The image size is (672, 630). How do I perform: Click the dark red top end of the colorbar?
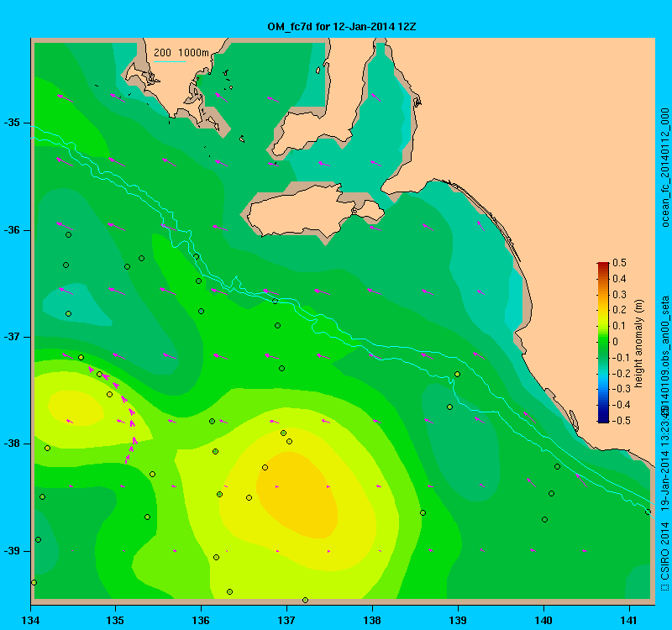(x=603, y=265)
